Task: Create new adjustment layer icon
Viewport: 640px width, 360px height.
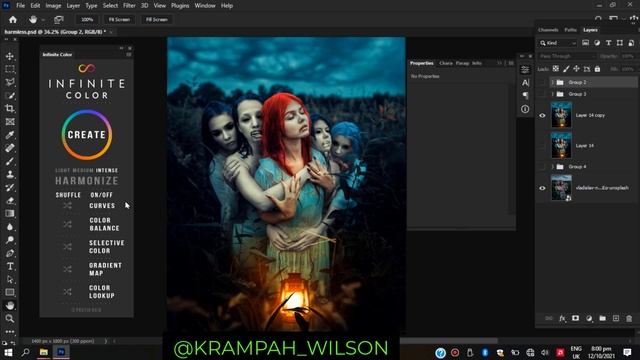Action: (589, 318)
